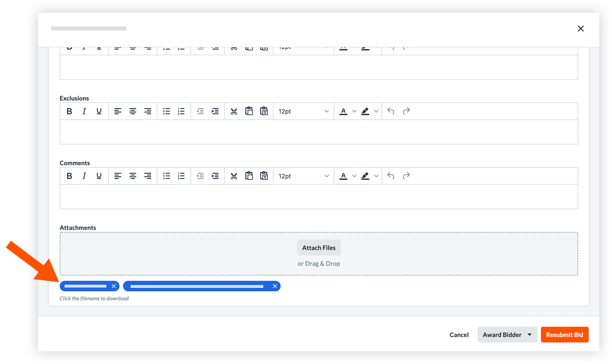Redo change in Comments editor
The width and height of the screenshot is (612, 364).
[x=406, y=176]
